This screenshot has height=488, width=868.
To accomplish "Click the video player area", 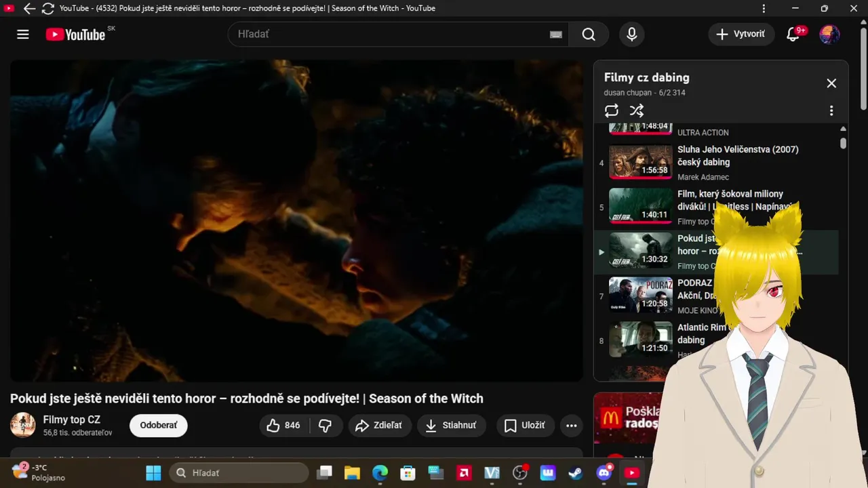I will [296, 220].
